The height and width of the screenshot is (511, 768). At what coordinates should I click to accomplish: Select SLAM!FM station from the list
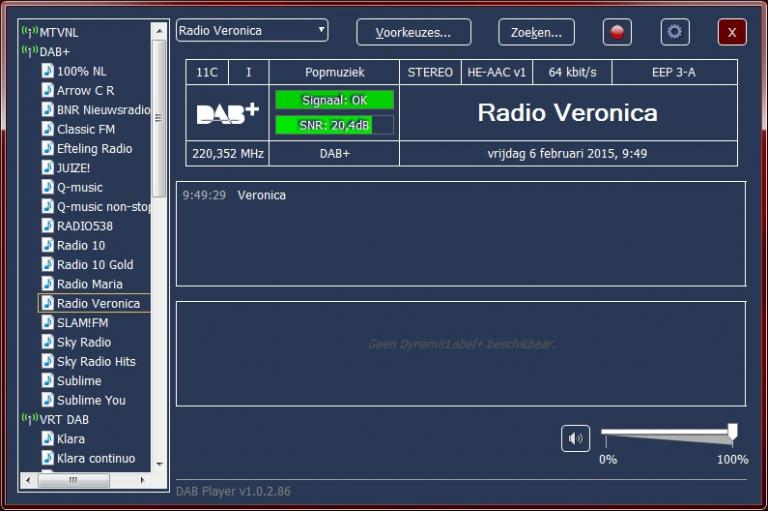(82, 323)
